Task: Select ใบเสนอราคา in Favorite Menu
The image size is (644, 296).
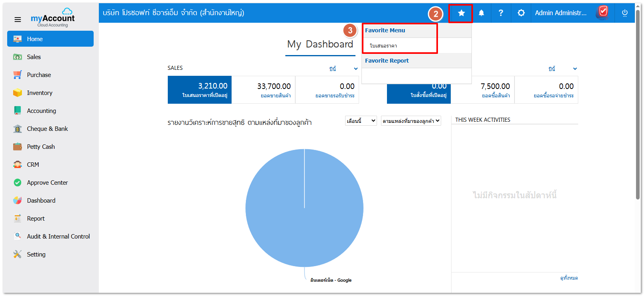Action: 383,46
